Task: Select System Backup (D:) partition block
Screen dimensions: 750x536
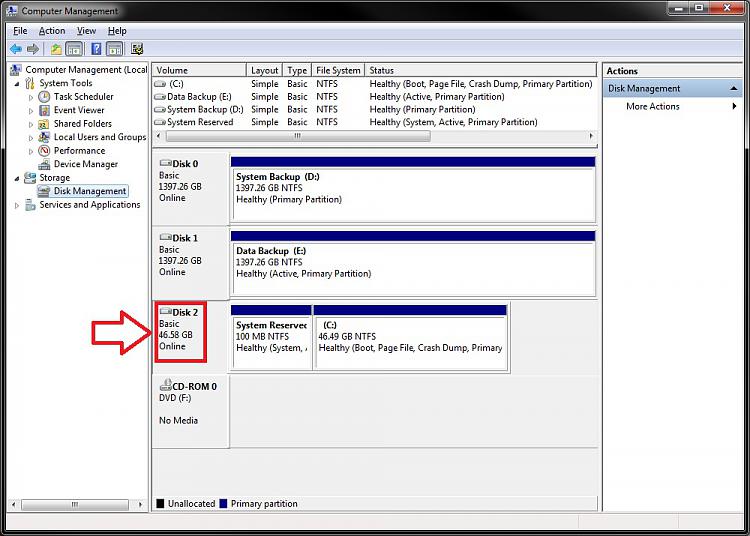Action: click(413, 189)
